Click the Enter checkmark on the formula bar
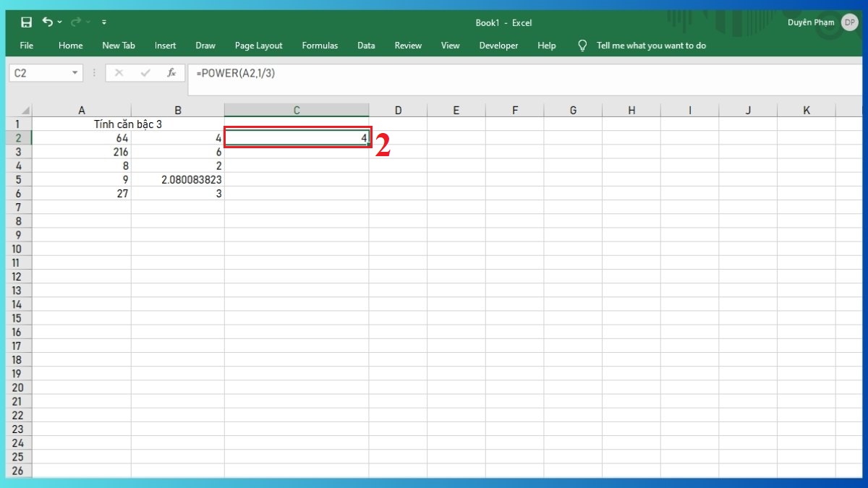 pos(145,72)
